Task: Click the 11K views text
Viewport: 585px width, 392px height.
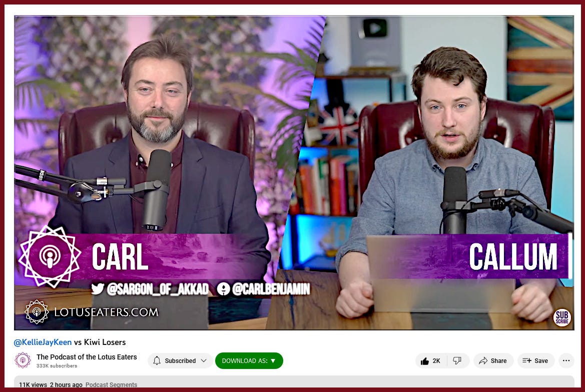Action: [x=33, y=384]
